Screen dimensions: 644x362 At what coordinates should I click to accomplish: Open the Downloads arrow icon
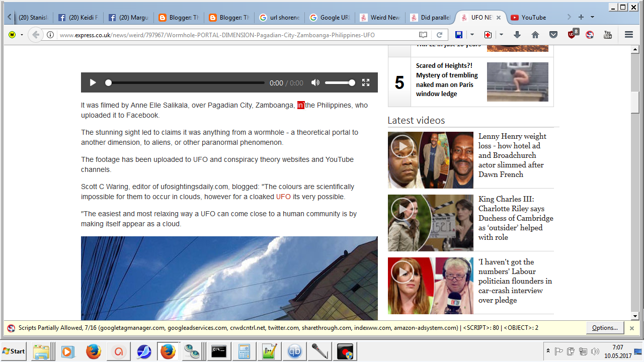(x=517, y=35)
